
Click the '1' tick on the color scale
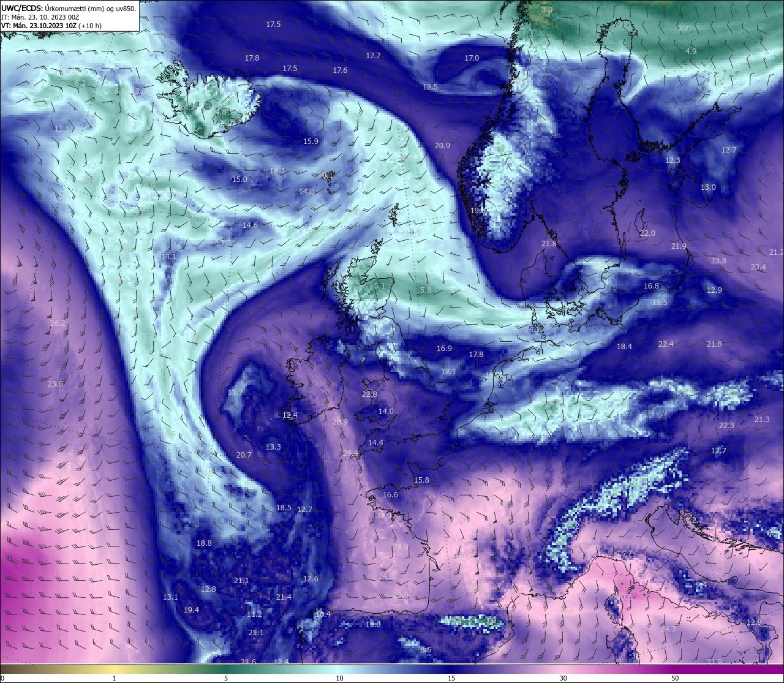click(x=114, y=678)
